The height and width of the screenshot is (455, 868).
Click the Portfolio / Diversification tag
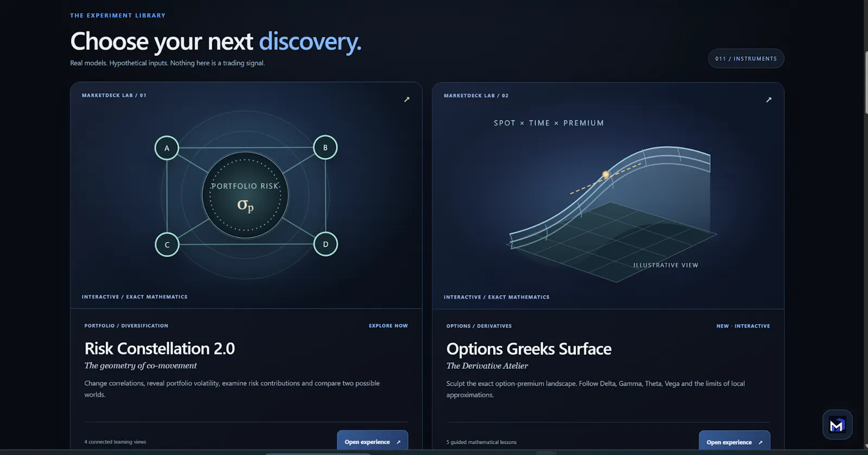pyautogui.click(x=126, y=326)
